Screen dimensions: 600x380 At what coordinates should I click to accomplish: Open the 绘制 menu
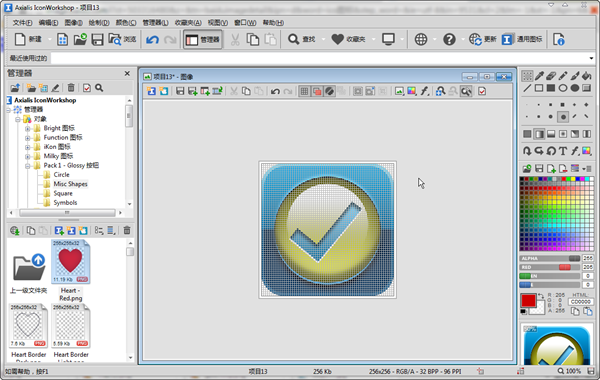coord(99,23)
